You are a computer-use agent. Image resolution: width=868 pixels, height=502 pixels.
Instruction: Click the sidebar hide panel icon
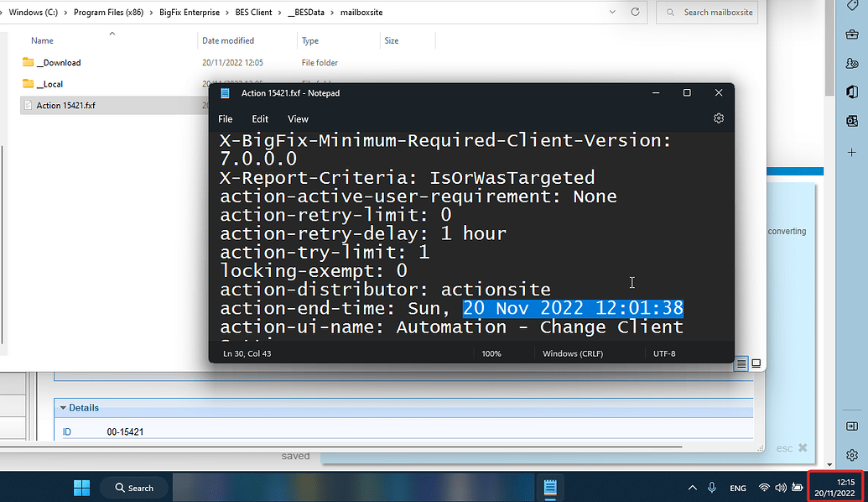[x=852, y=426]
